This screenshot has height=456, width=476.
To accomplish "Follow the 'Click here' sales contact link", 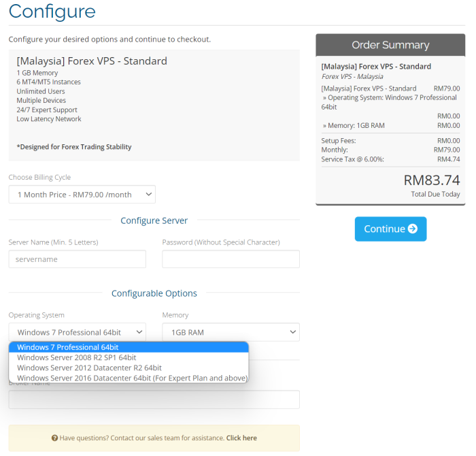I will tap(241, 438).
